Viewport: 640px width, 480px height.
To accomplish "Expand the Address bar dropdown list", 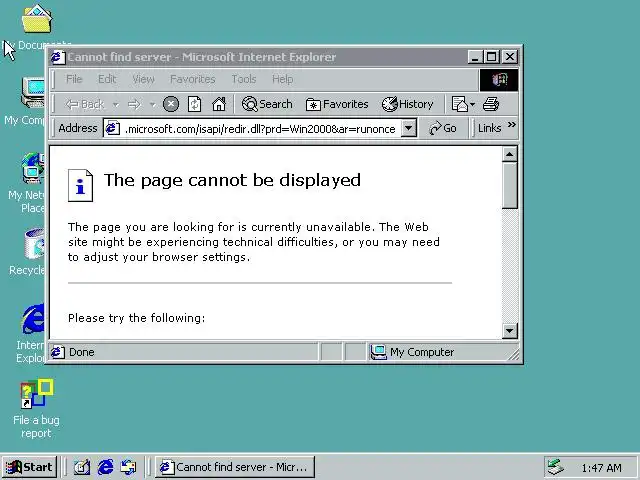I will (409, 129).
